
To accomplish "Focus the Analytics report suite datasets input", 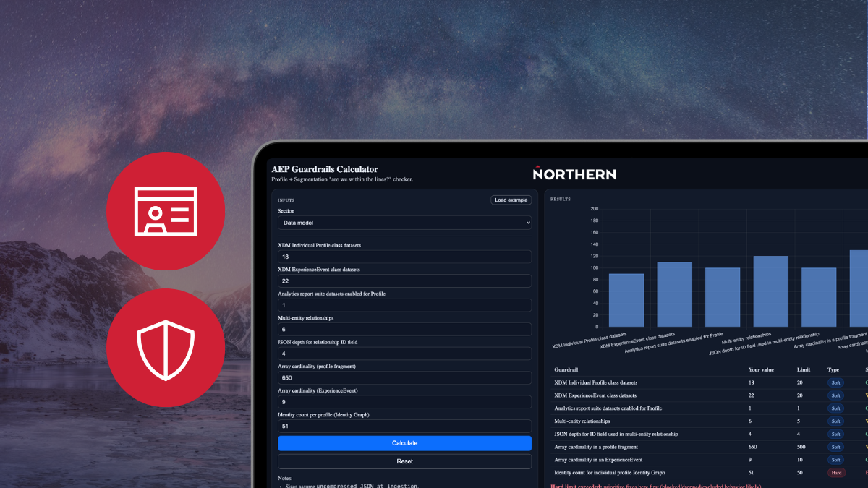I will [x=405, y=305].
